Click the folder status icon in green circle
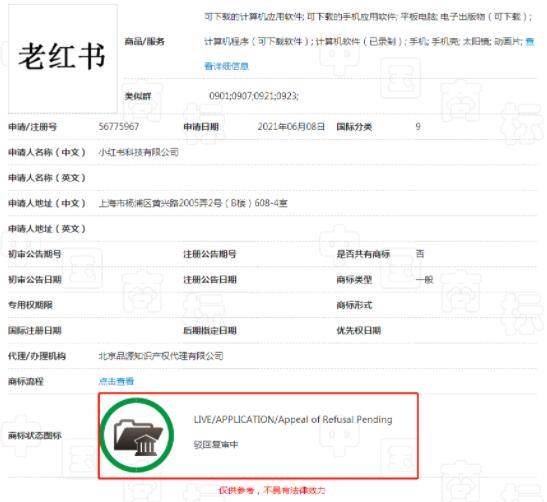547x502 pixels. 136,435
